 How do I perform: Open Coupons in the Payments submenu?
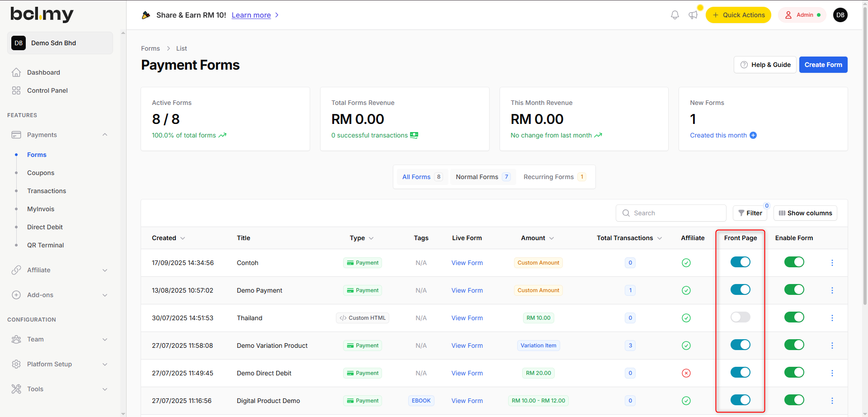pyautogui.click(x=41, y=173)
